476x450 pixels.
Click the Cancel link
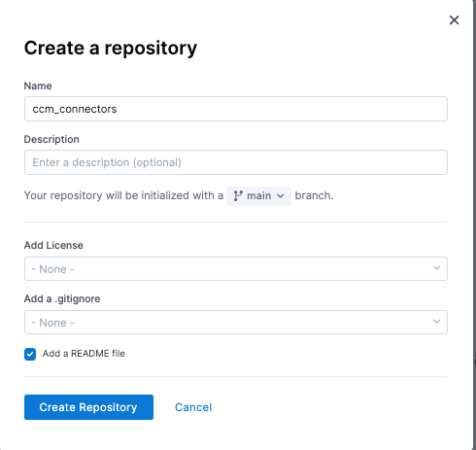tap(193, 407)
